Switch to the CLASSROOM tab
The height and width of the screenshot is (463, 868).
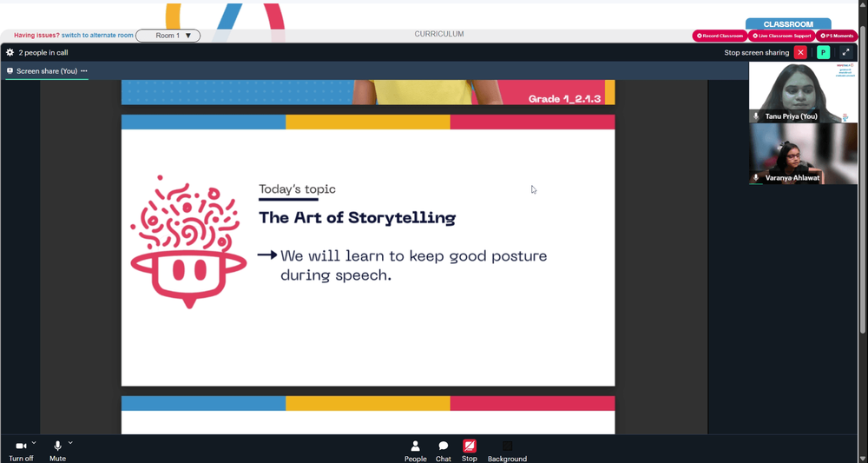pos(788,24)
